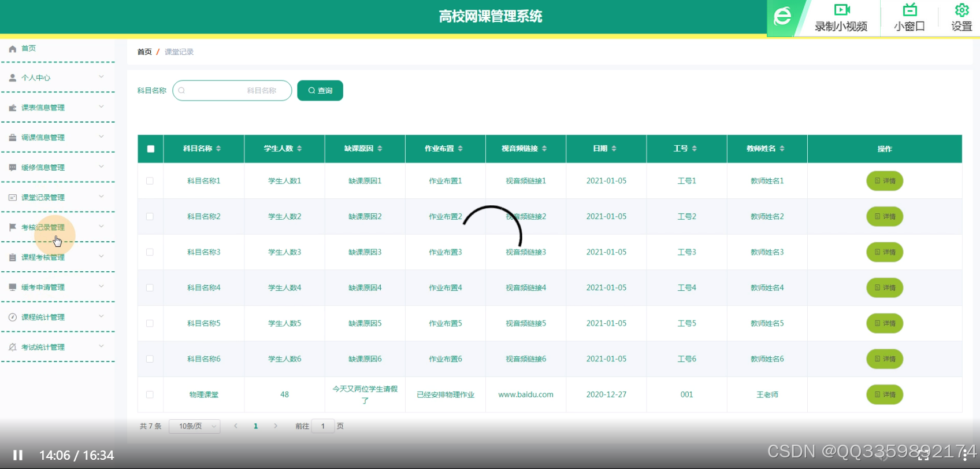This screenshot has width=980, height=469.
Task: Open 详情 for 科目名称3 row
Action: coord(885,252)
